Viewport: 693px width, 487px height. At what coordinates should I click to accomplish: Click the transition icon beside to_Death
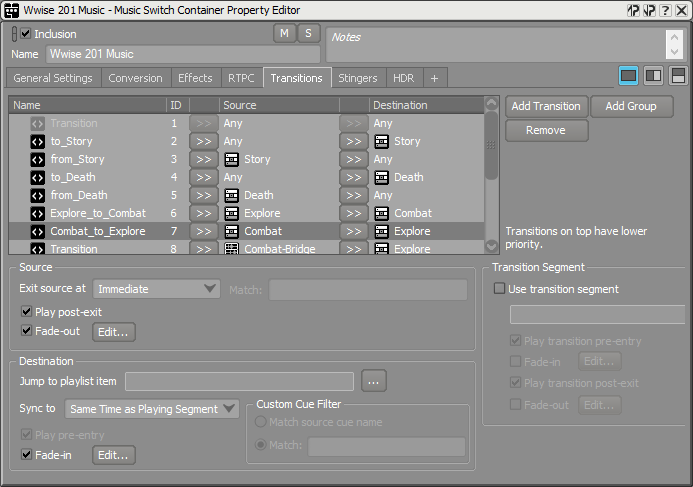point(38,178)
